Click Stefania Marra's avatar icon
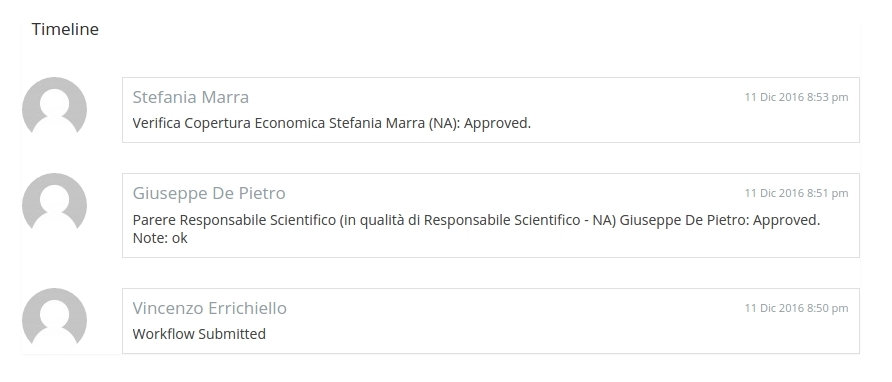This screenshot has height=382, width=892. [54, 109]
